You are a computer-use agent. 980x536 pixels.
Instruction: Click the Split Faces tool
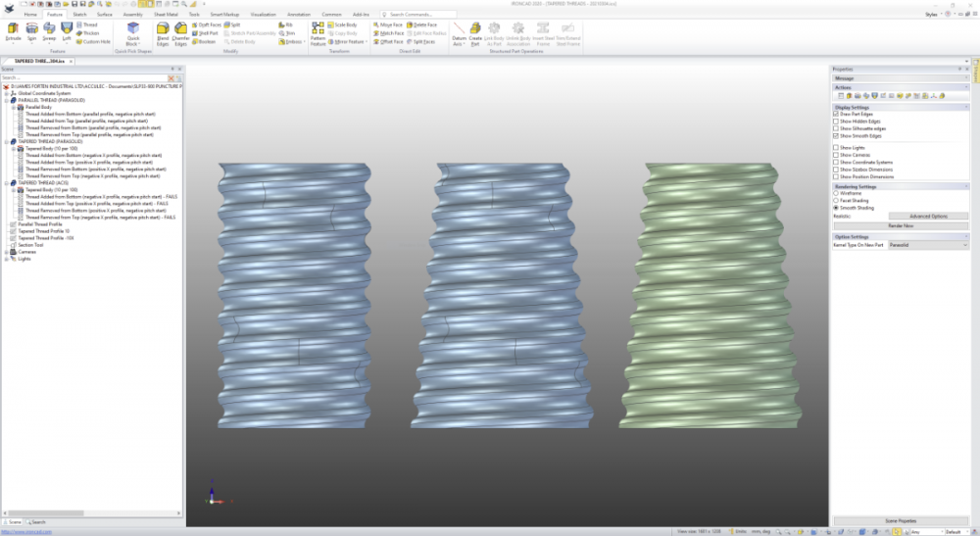420,42
